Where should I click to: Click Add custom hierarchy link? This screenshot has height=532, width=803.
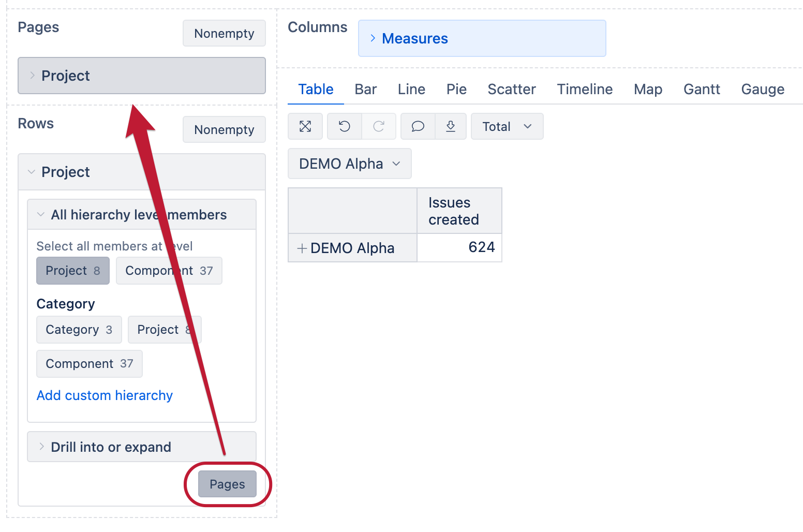pyautogui.click(x=105, y=395)
